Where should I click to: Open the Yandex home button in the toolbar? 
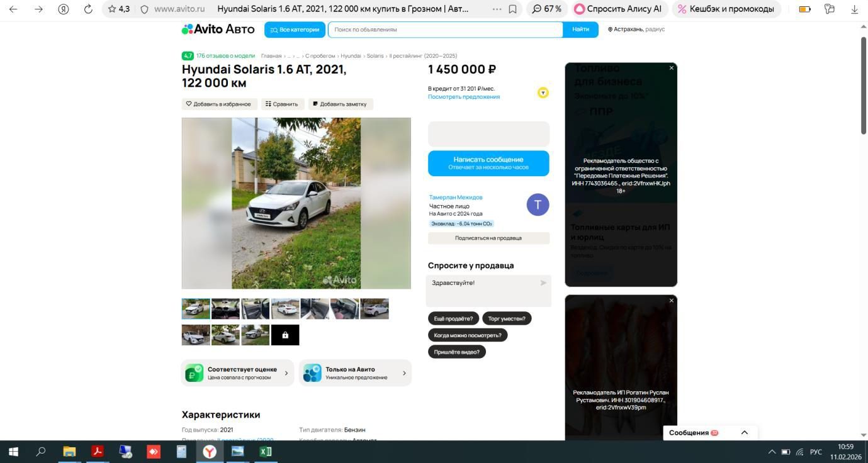coord(63,9)
